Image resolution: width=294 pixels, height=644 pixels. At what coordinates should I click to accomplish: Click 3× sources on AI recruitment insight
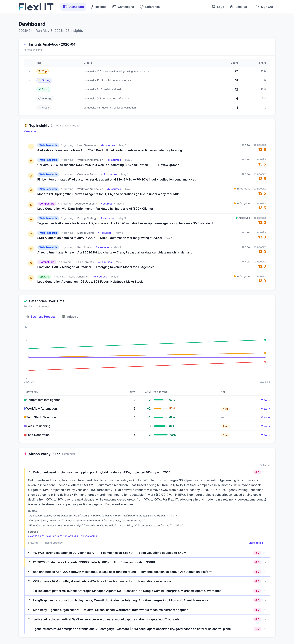coord(103,247)
